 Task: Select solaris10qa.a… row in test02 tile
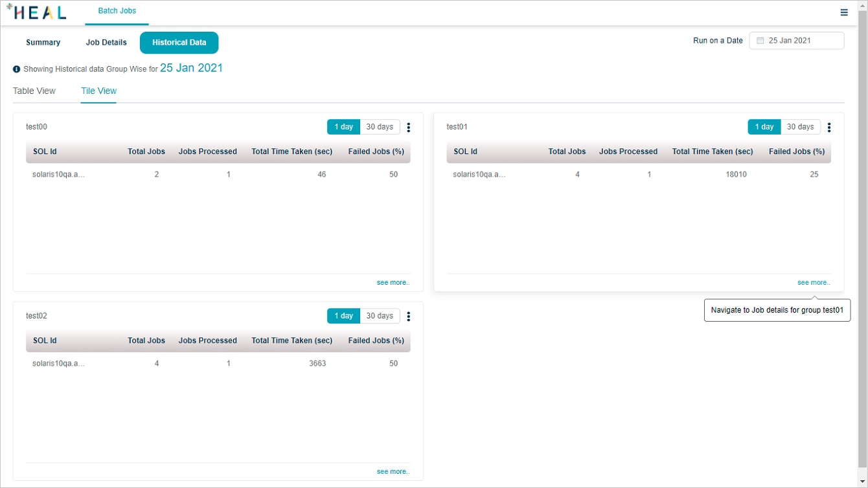218,364
